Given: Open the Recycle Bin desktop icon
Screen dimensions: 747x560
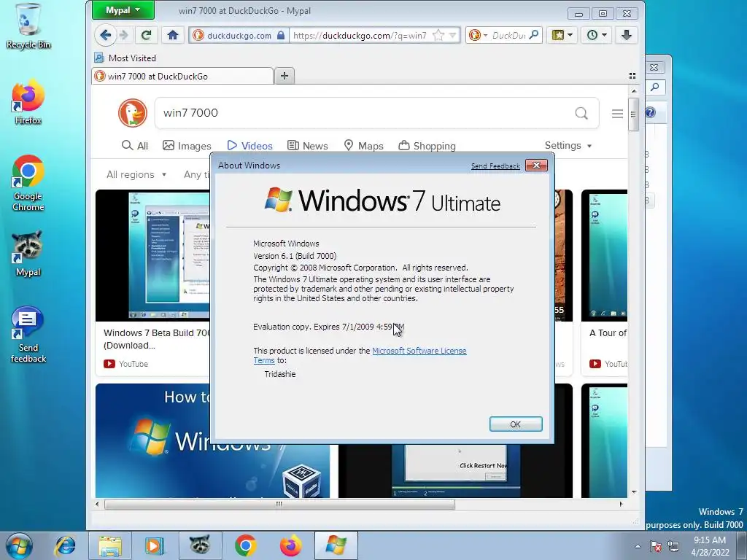Looking at the screenshot, I should (28, 26).
